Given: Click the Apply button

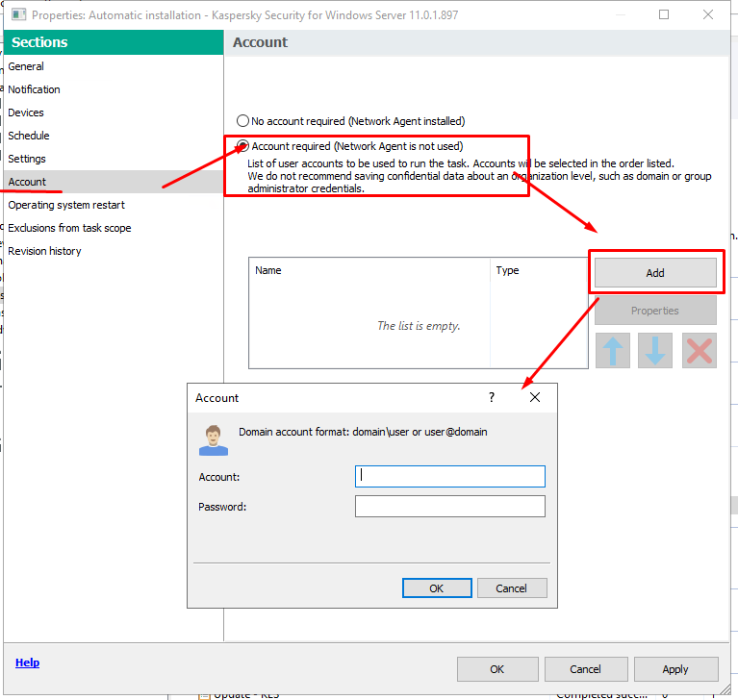Looking at the screenshot, I should click(675, 669).
